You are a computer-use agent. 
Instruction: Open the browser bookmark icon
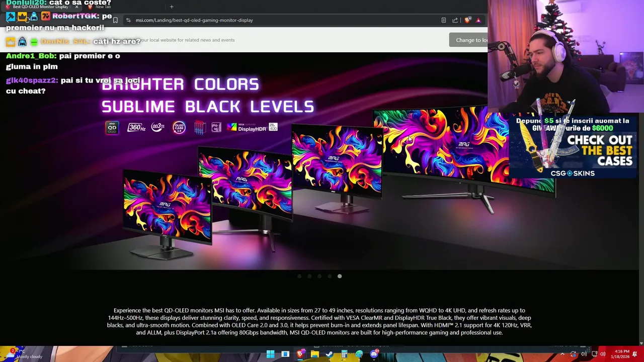coord(115,20)
